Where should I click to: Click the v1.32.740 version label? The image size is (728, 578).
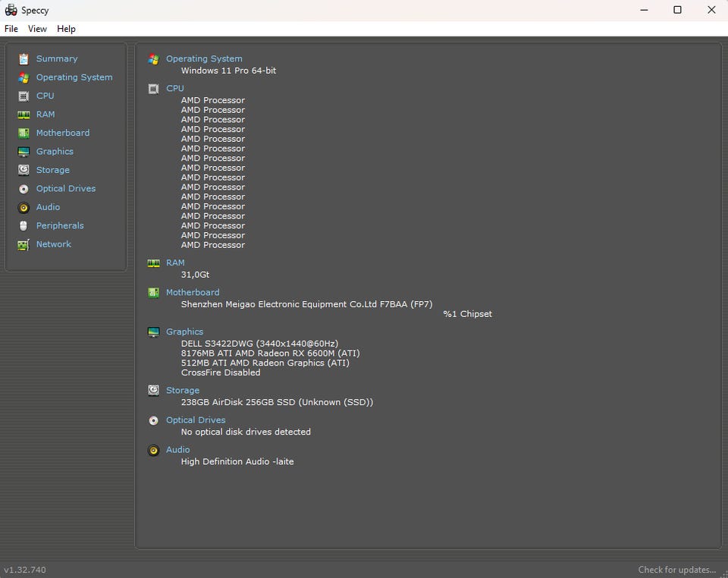coord(25,570)
